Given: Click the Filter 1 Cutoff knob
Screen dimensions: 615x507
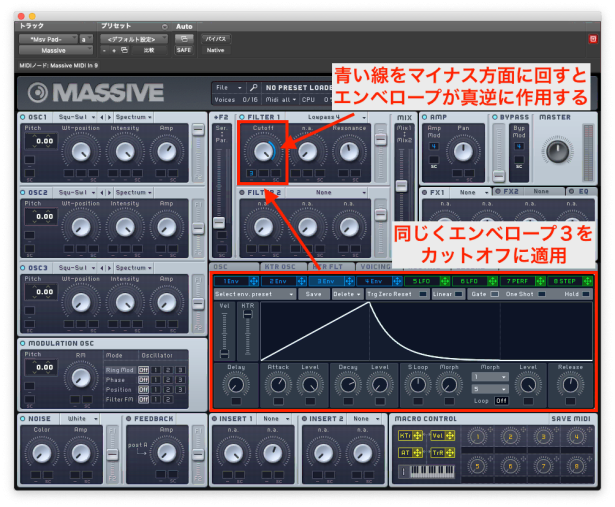Looking at the screenshot, I should click(x=263, y=150).
